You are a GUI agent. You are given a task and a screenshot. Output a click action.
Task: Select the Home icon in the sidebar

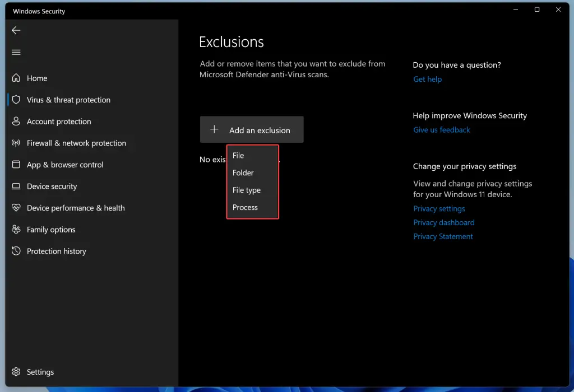(x=16, y=78)
